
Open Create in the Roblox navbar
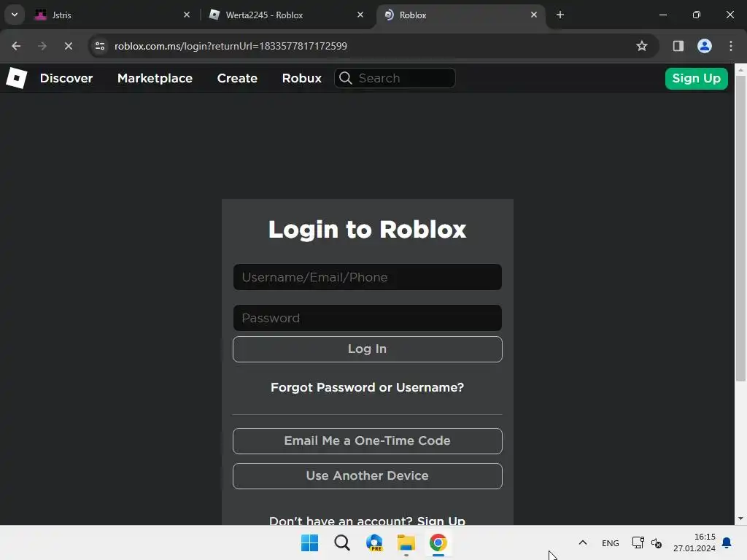tap(237, 78)
